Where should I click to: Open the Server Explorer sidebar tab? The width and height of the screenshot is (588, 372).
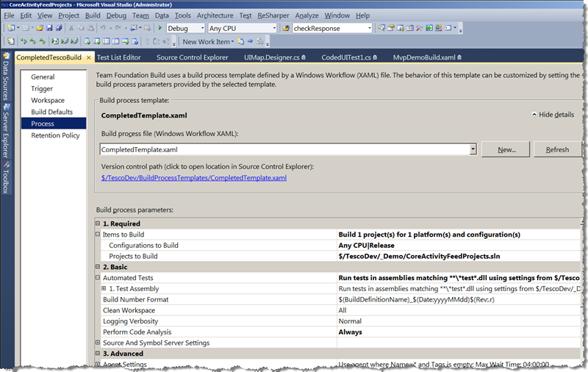[x=6, y=131]
